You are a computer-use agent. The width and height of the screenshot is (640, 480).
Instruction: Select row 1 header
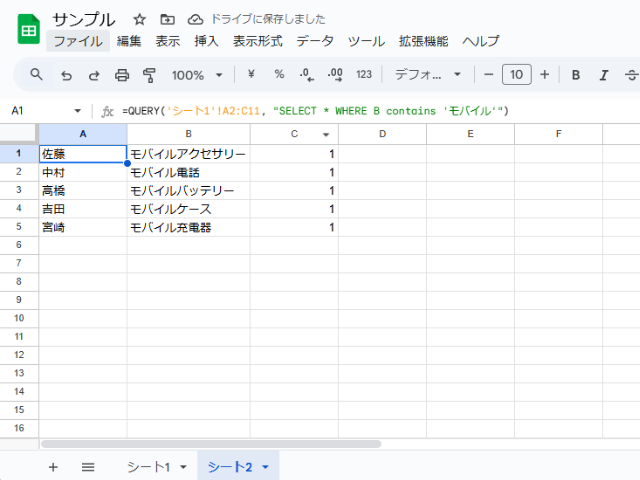click(19, 153)
